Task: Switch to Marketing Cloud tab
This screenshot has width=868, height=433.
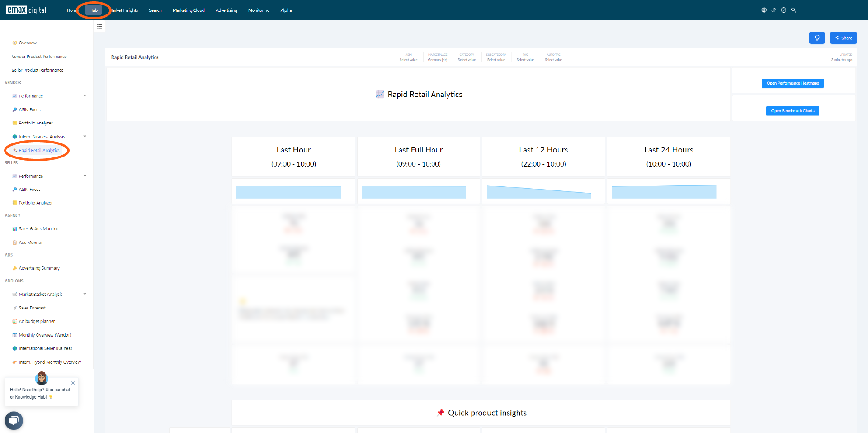Action: (189, 10)
